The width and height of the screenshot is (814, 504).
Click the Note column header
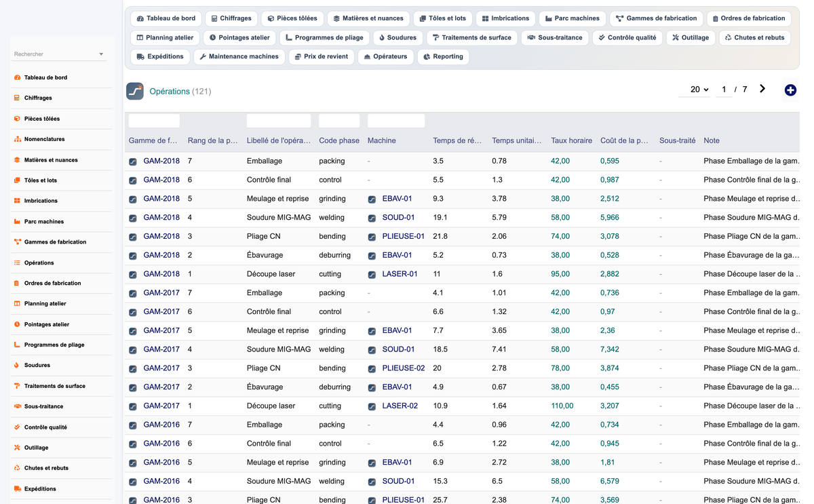(x=712, y=140)
